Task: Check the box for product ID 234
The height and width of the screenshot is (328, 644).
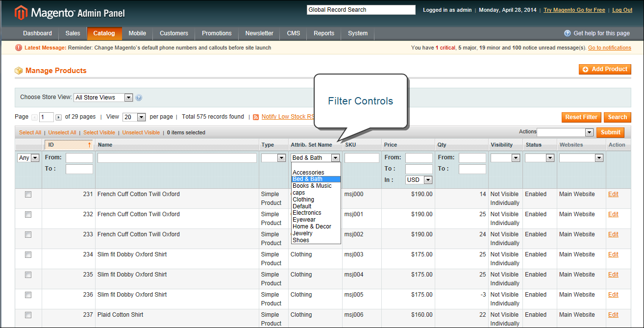Action: [x=28, y=254]
